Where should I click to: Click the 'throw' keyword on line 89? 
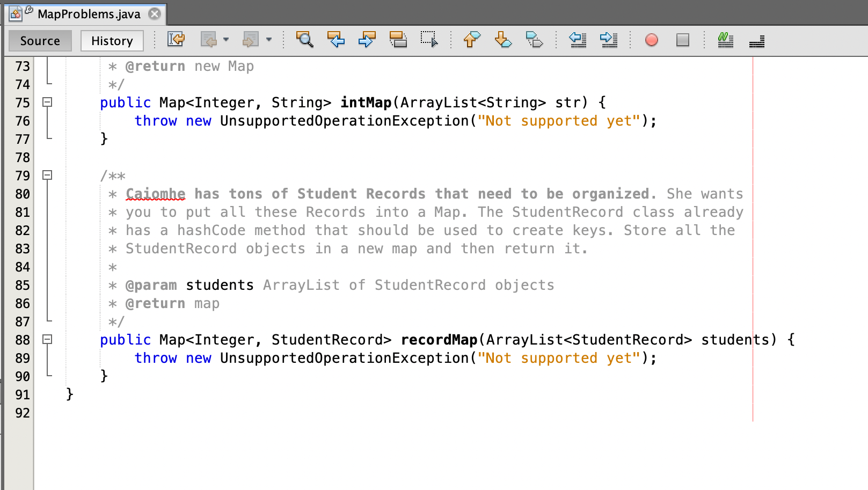click(156, 358)
